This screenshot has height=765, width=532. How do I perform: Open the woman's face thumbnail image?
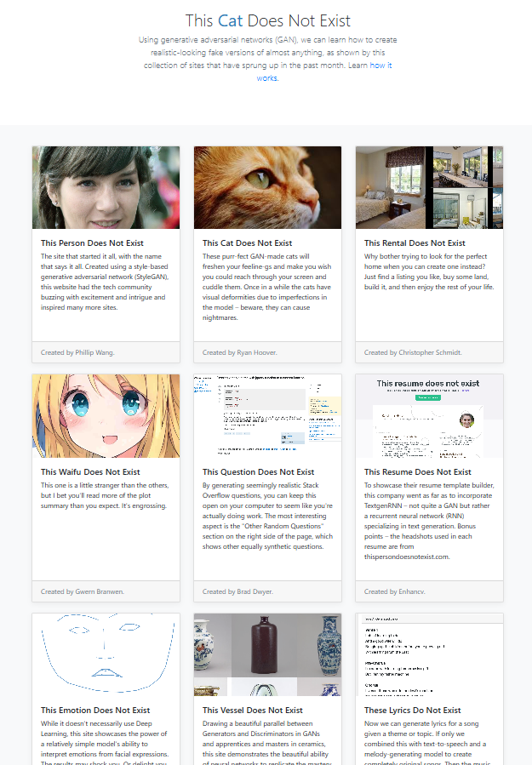click(106, 187)
